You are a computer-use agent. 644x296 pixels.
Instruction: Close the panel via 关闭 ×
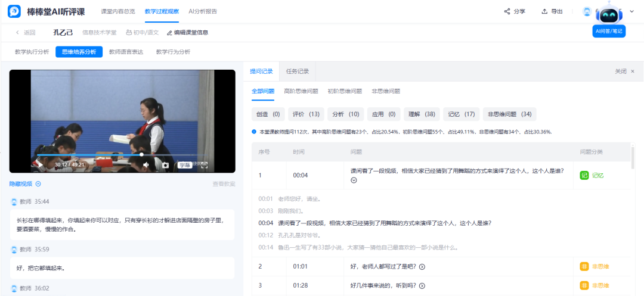(x=625, y=71)
